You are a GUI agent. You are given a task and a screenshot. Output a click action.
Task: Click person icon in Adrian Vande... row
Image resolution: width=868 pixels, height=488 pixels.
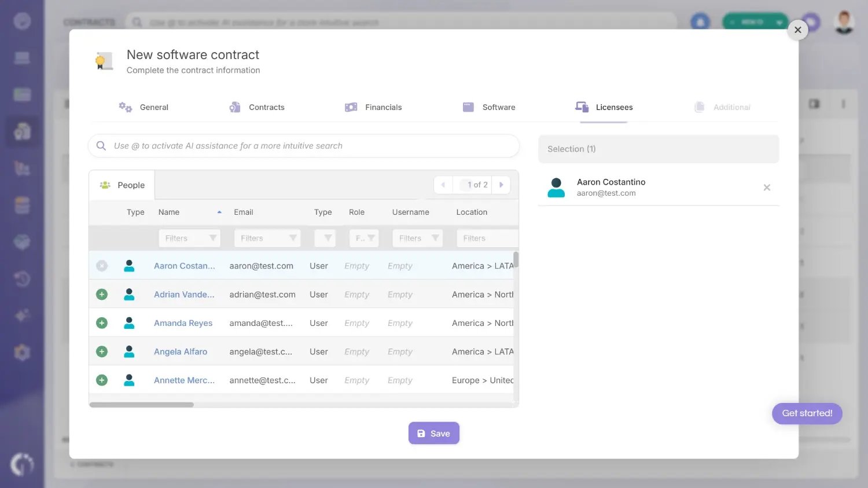click(x=129, y=294)
